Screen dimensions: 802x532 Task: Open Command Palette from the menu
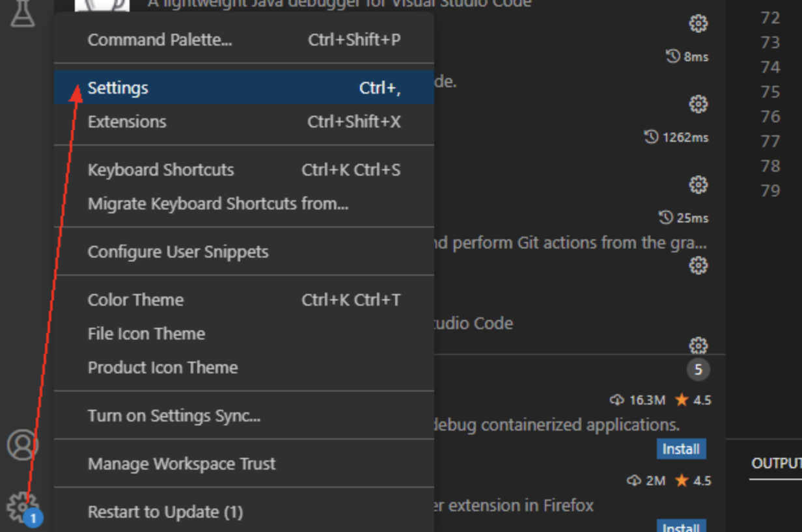[244, 40]
